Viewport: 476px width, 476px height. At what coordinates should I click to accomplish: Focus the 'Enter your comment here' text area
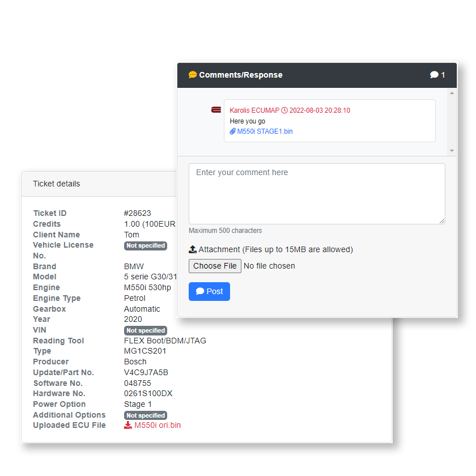(316, 194)
